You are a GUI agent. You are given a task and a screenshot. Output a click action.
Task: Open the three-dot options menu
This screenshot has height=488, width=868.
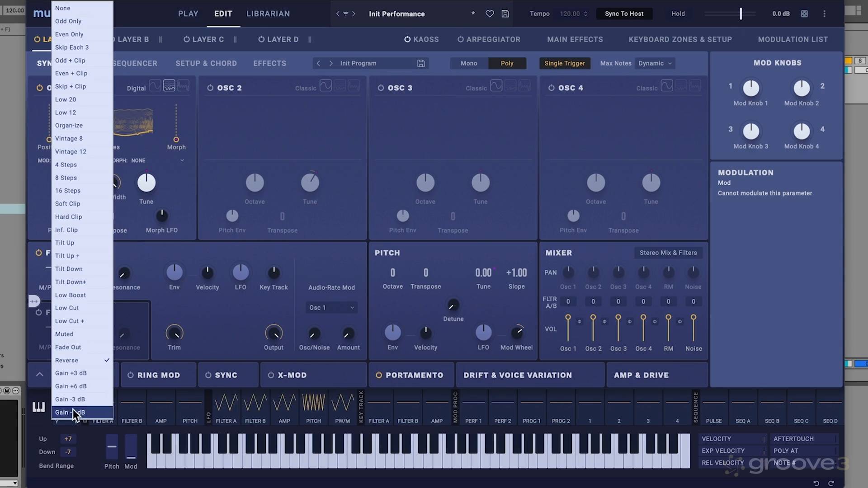click(824, 14)
